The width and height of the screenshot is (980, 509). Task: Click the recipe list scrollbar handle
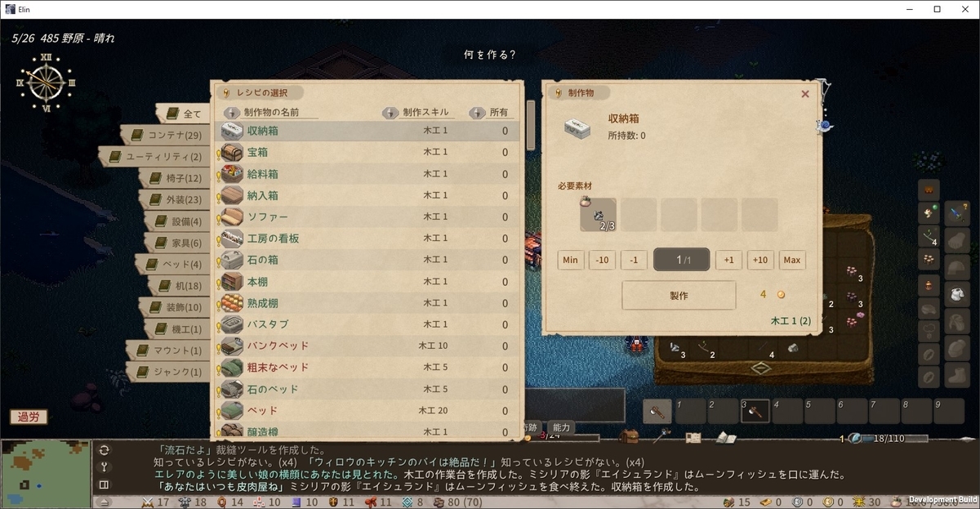tap(531, 124)
